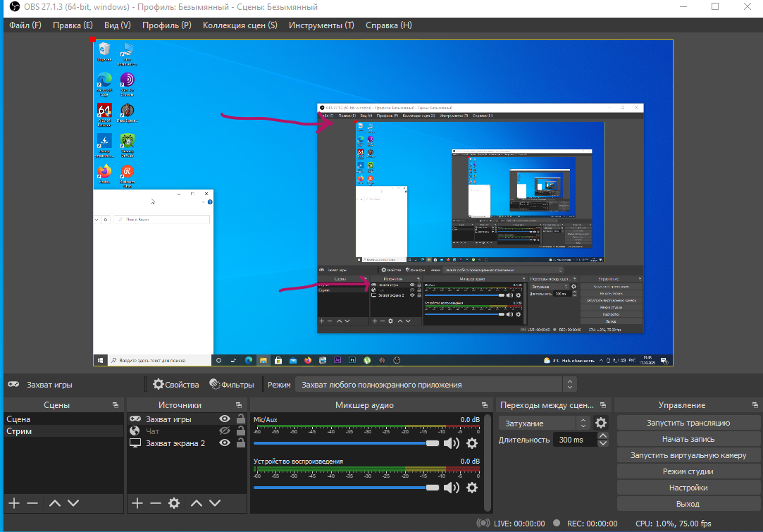Viewport: 763px width, 532px height.
Task: Click the LIVE streaming status icon
Action: tap(483, 524)
